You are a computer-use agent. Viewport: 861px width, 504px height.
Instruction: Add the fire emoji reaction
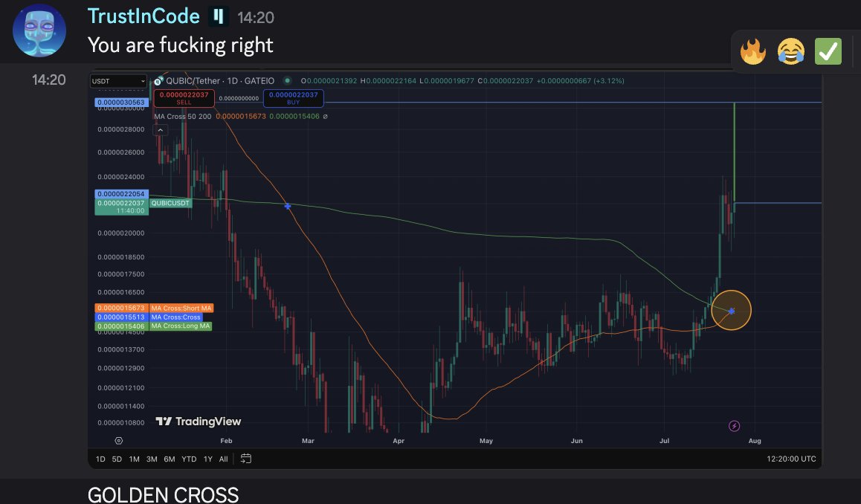click(753, 51)
